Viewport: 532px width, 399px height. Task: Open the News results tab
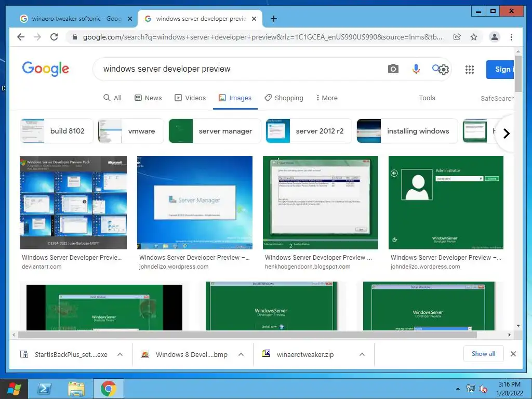[x=148, y=98]
